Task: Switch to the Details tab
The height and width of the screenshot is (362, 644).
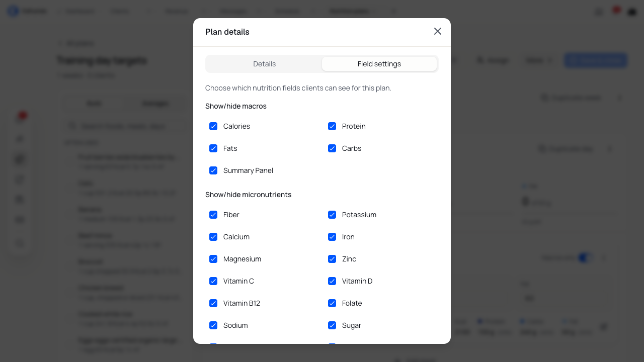Action: pos(264,64)
